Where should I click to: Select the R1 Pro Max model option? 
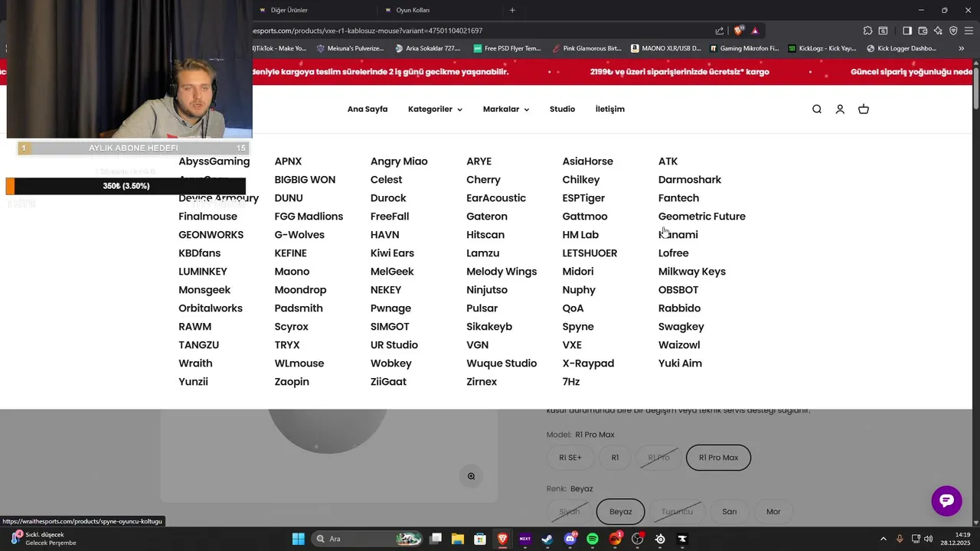718,458
